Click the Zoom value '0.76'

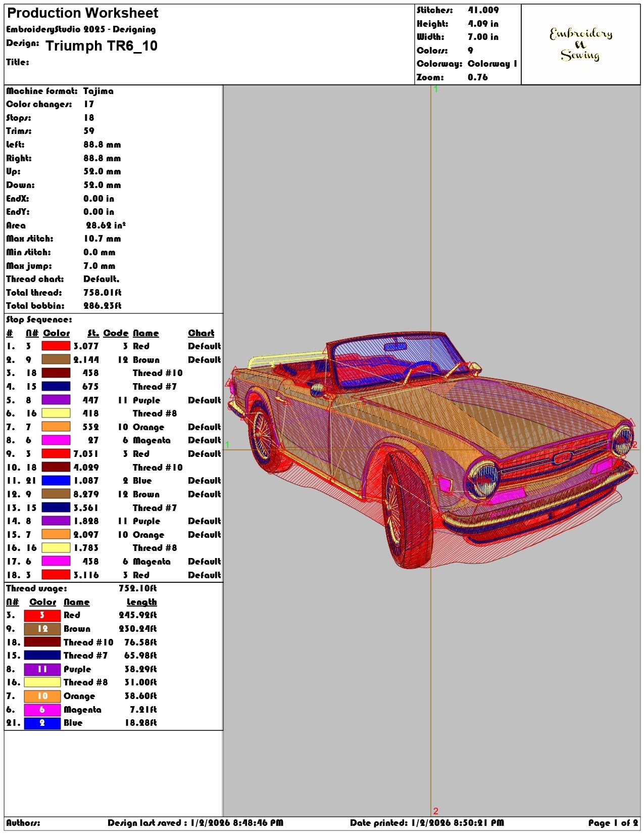pos(478,77)
